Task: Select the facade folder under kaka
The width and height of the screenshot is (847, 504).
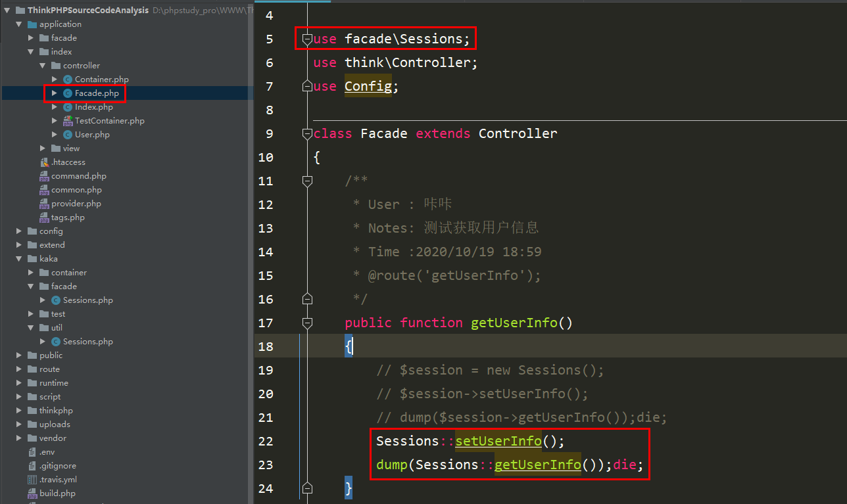Action: [64, 286]
